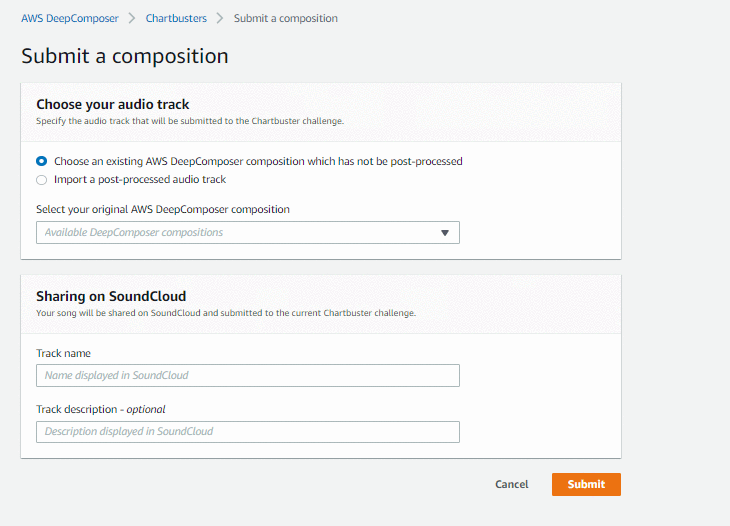The image size is (730, 526).
Task: Click the 'Import a post-processed audio track' label
Action: 140,180
